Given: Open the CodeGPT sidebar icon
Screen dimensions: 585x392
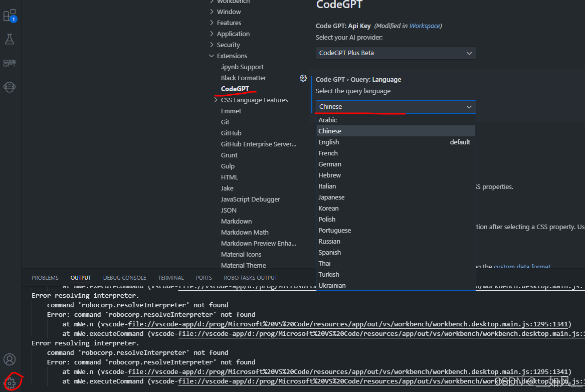Looking at the screenshot, I should [x=10, y=63].
